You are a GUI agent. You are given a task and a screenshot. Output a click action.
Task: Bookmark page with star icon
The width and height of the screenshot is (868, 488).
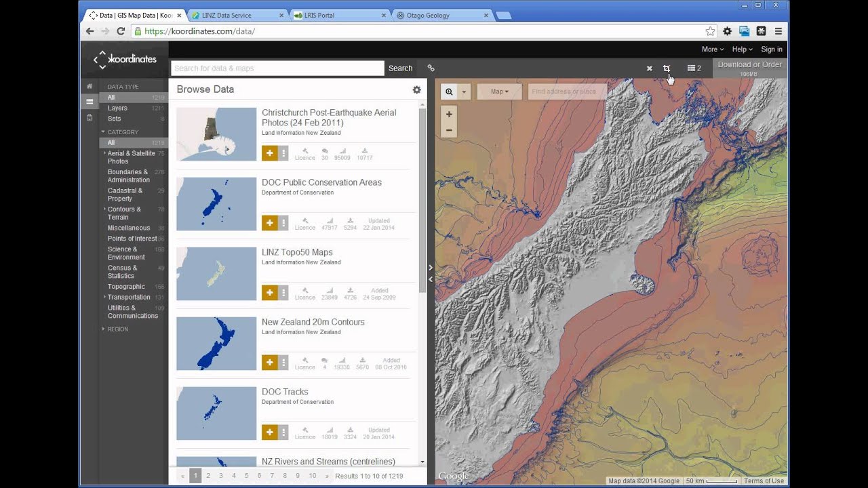(x=710, y=31)
